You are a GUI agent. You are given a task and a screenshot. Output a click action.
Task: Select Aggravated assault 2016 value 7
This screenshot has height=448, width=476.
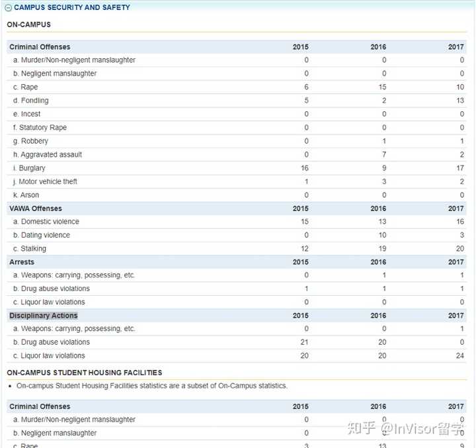[384, 154]
